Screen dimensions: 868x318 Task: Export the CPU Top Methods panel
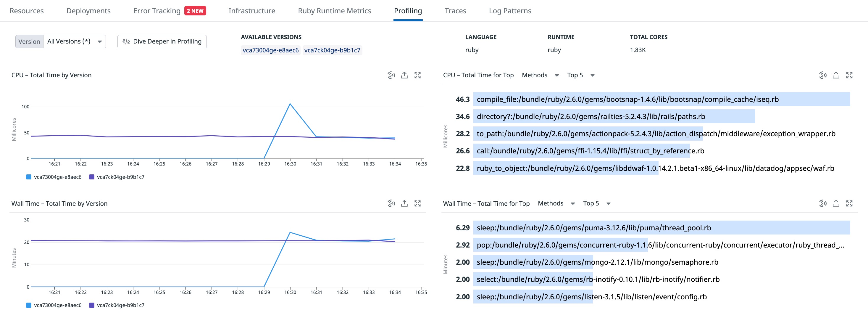836,75
